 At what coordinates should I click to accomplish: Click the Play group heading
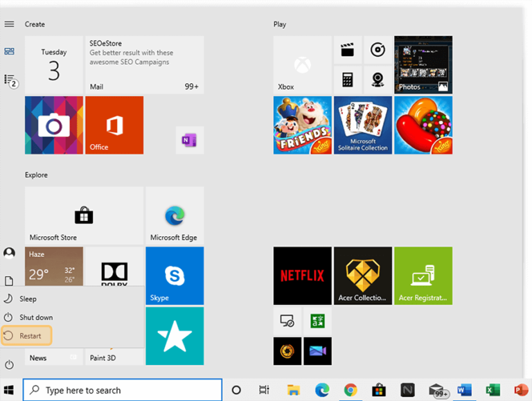pyautogui.click(x=280, y=24)
